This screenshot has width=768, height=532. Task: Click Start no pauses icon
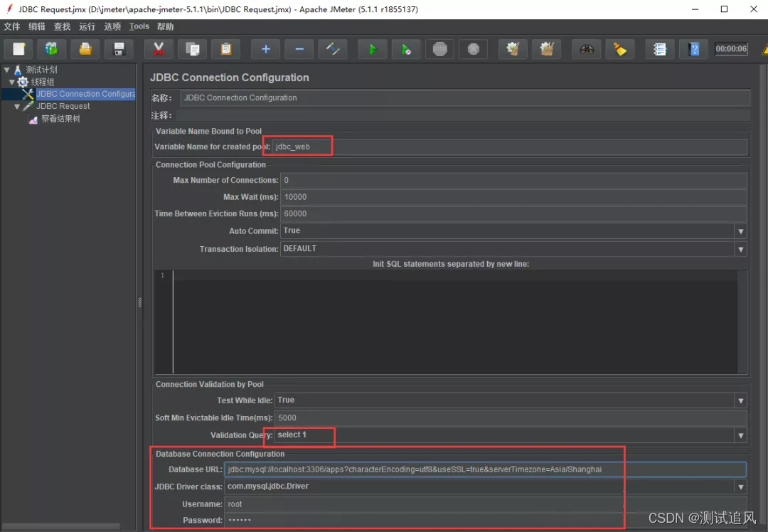click(406, 49)
